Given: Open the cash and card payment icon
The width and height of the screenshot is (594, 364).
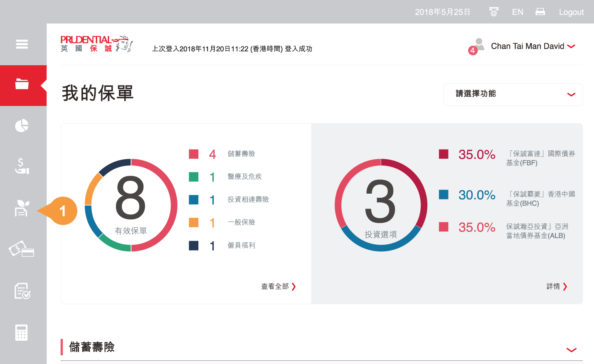Looking at the screenshot, I should tap(22, 249).
